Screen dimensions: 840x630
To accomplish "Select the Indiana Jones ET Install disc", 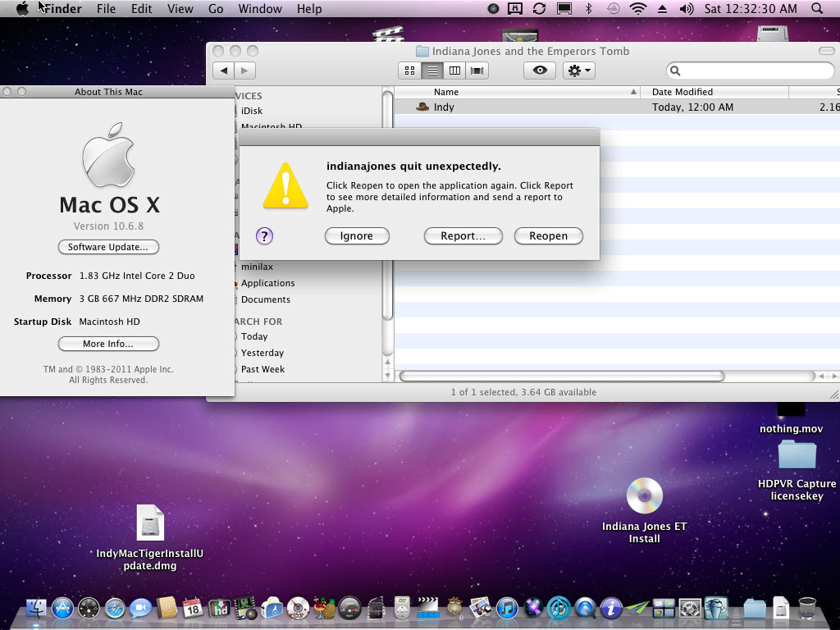I will click(645, 495).
